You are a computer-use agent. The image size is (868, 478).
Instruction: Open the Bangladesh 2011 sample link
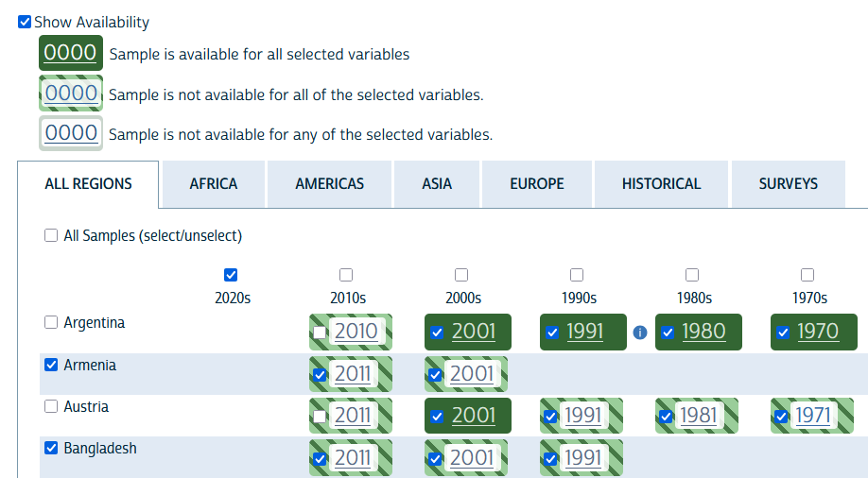click(x=352, y=458)
